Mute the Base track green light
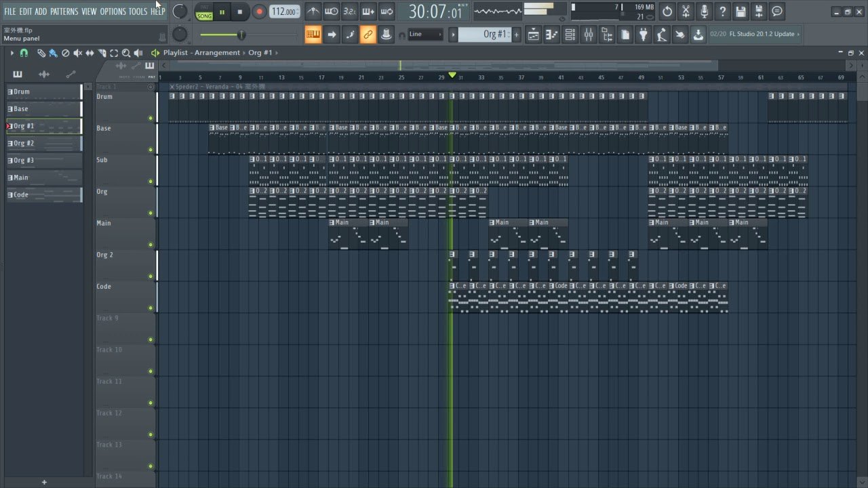This screenshot has width=868, height=488. (x=151, y=150)
